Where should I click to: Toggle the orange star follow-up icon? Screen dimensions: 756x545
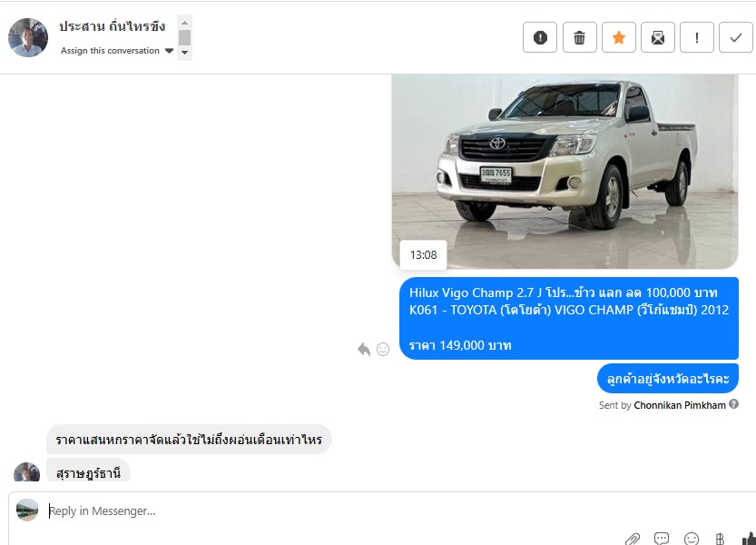(619, 37)
